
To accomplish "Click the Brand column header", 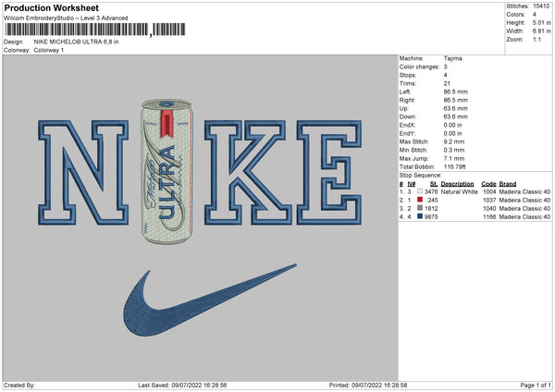I will pyautogui.click(x=508, y=184).
